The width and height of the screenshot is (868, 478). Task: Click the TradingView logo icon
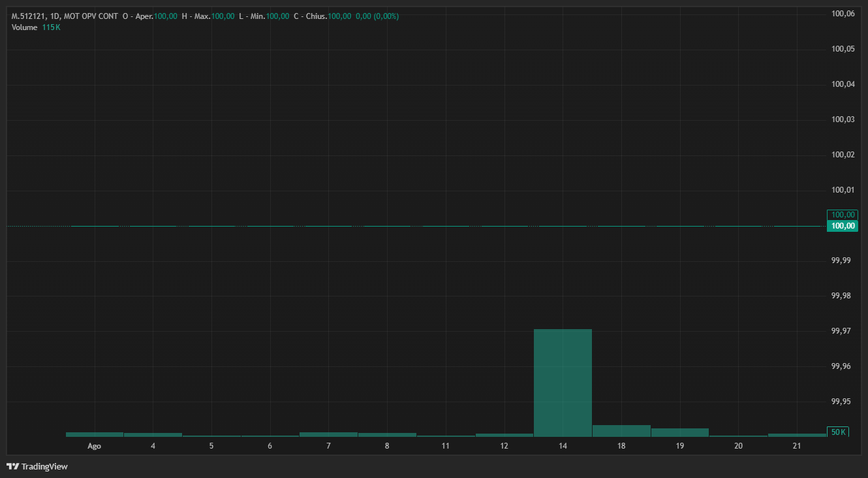pyautogui.click(x=12, y=466)
